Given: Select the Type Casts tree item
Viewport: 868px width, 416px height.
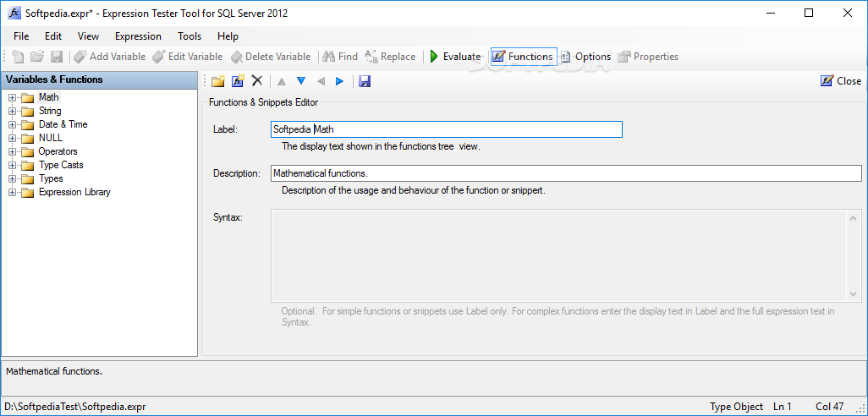Looking at the screenshot, I should pyautogui.click(x=61, y=166).
